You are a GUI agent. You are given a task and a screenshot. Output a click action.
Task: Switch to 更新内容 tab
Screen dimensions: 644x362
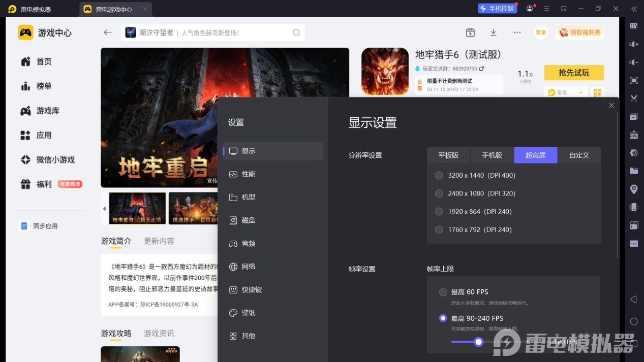point(159,241)
